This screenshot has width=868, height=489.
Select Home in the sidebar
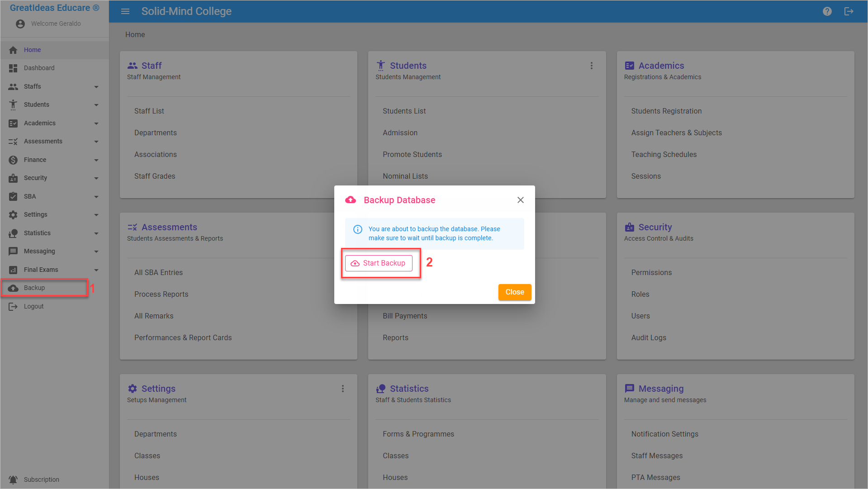tap(33, 50)
